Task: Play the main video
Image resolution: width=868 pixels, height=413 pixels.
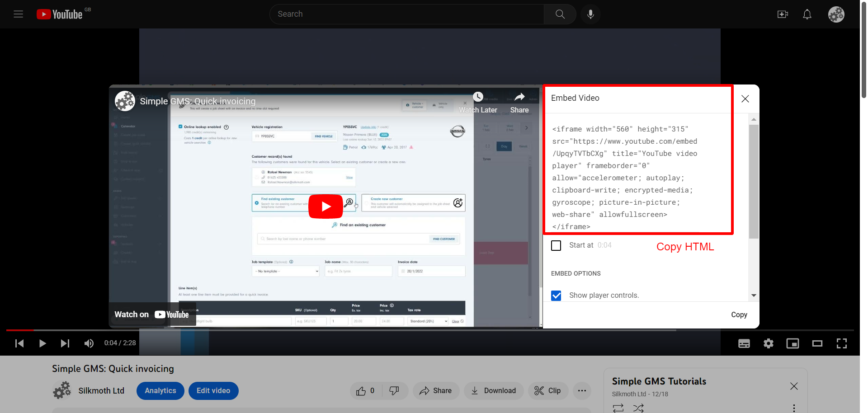Action: [42, 343]
